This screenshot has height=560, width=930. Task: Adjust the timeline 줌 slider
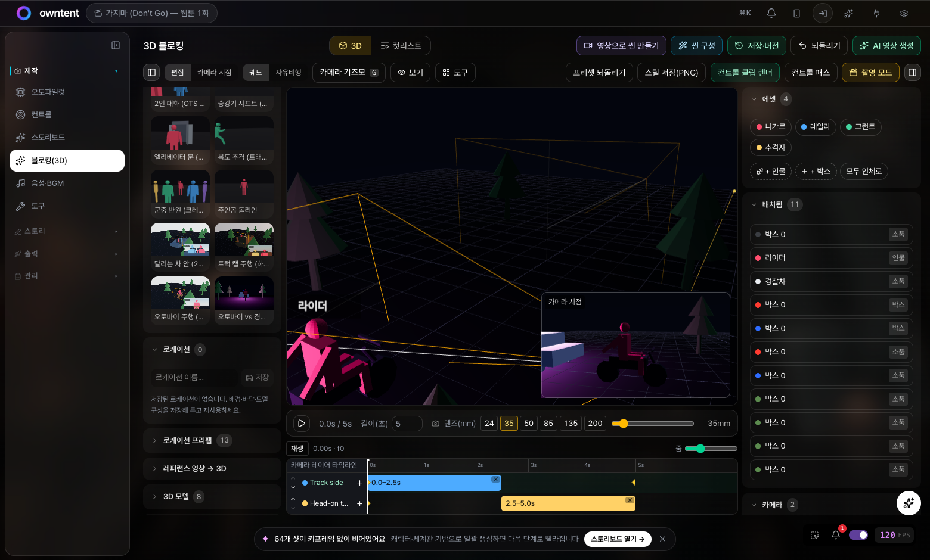coord(711,449)
